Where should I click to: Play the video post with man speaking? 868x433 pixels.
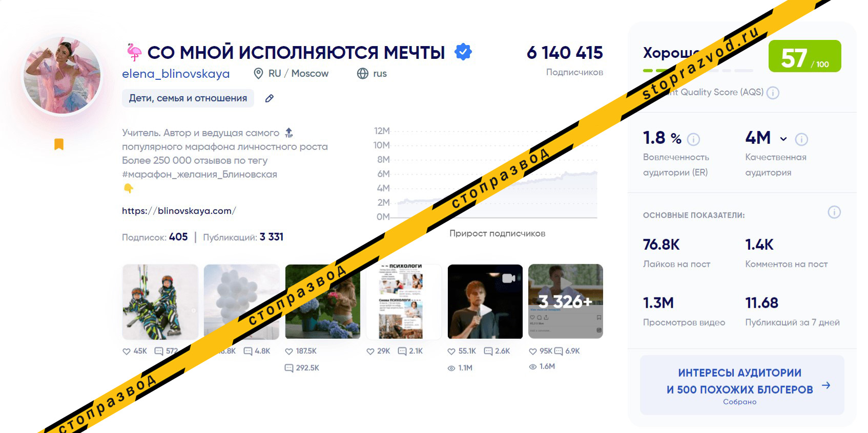tap(485, 302)
